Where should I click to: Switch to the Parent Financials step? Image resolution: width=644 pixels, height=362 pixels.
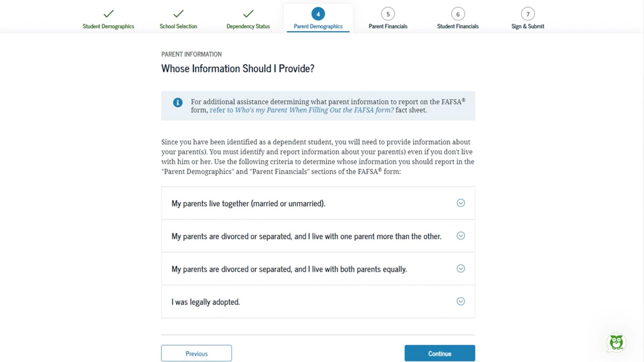[x=388, y=27]
